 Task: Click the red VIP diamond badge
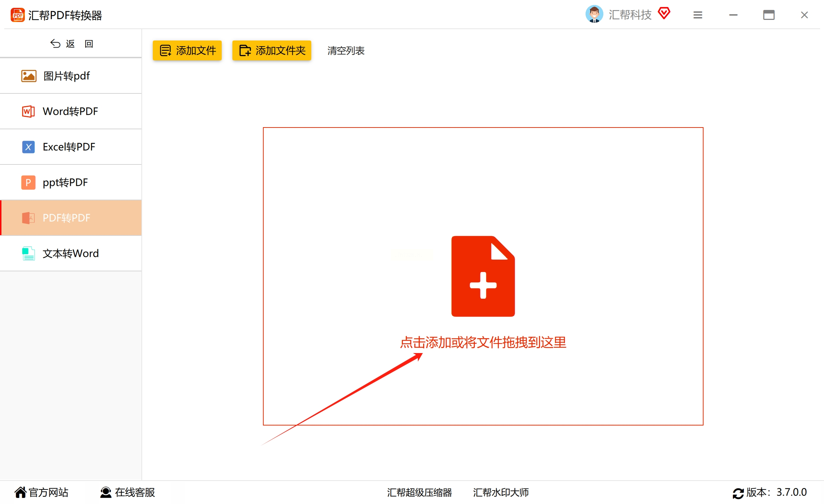pyautogui.click(x=663, y=14)
